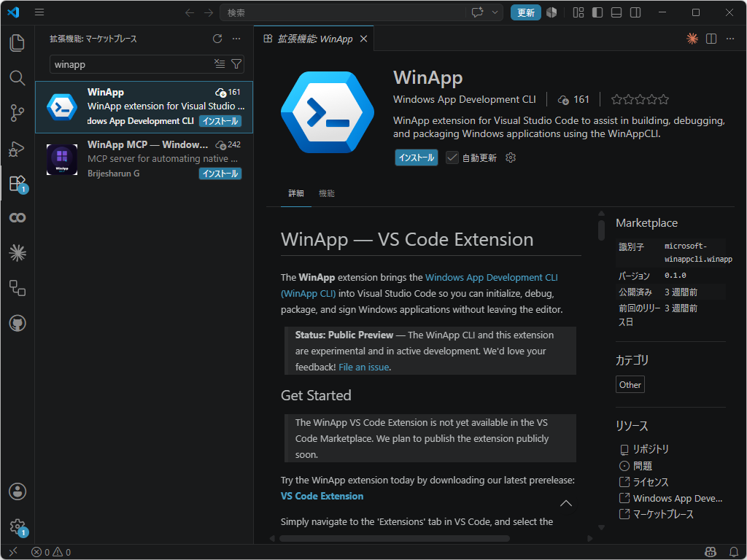Open the hamburger application menu

tap(39, 12)
